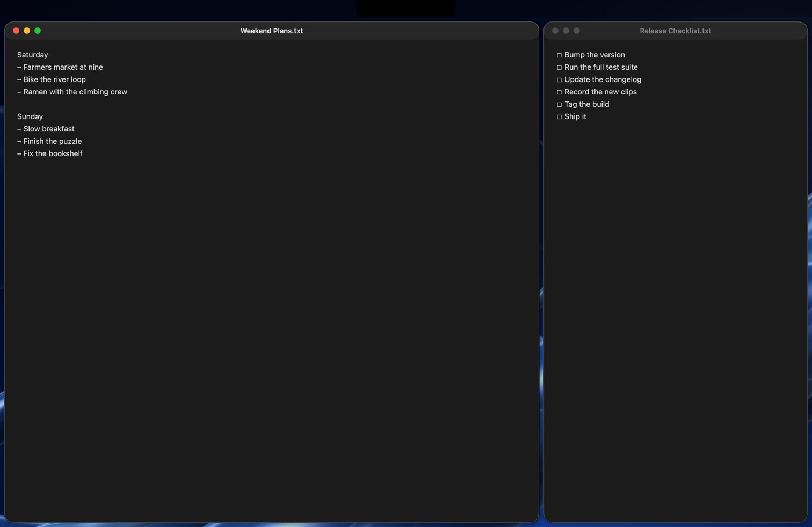The width and height of the screenshot is (812, 527).
Task: Click the 'Slow breakfast' line
Action: click(46, 129)
